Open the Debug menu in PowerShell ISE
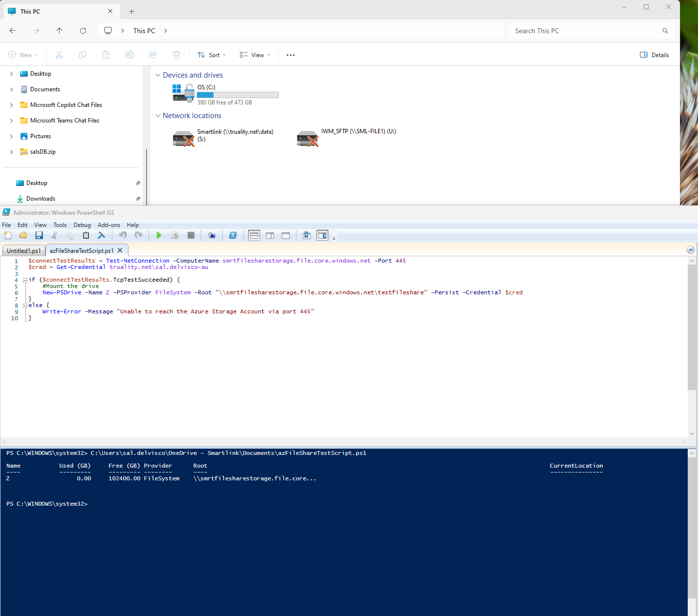This screenshot has width=698, height=616. pos(82,225)
